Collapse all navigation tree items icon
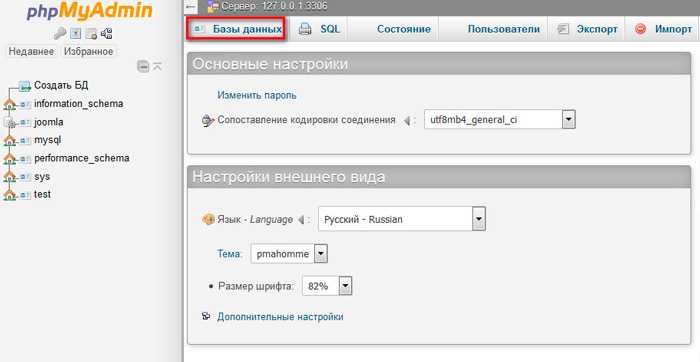The width and height of the screenshot is (700, 362). click(143, 67)
